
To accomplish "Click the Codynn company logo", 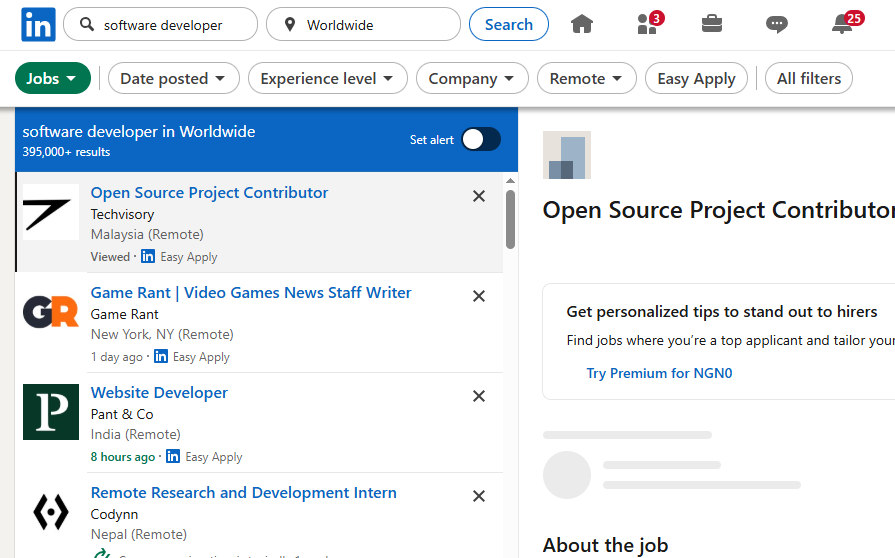I will point(51,512).
